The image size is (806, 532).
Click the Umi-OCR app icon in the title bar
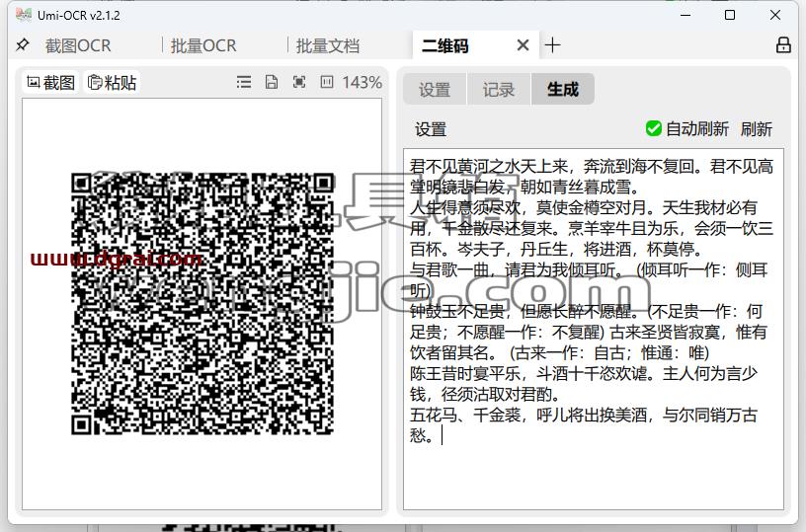point(24,15)
